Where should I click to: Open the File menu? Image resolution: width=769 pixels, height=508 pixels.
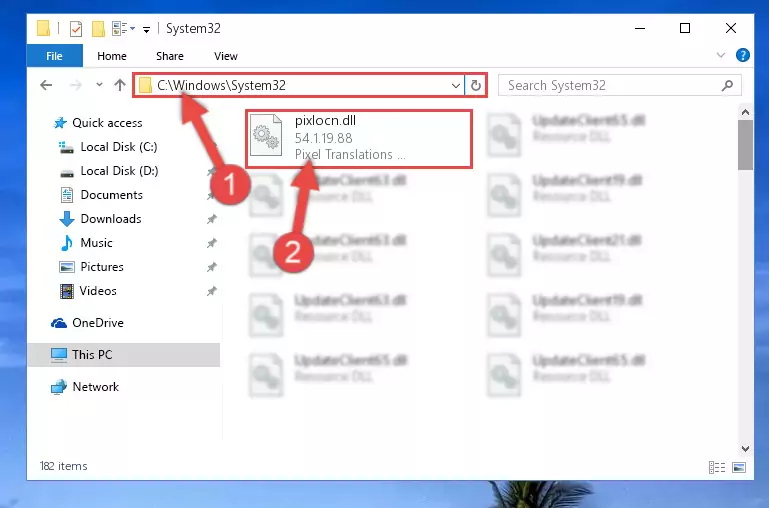[54, 56]
